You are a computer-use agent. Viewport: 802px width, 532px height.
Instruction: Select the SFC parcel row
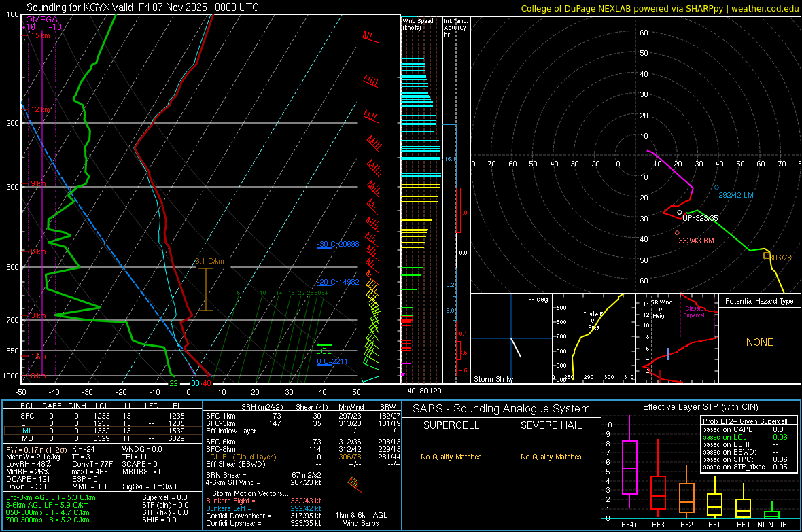103,416
